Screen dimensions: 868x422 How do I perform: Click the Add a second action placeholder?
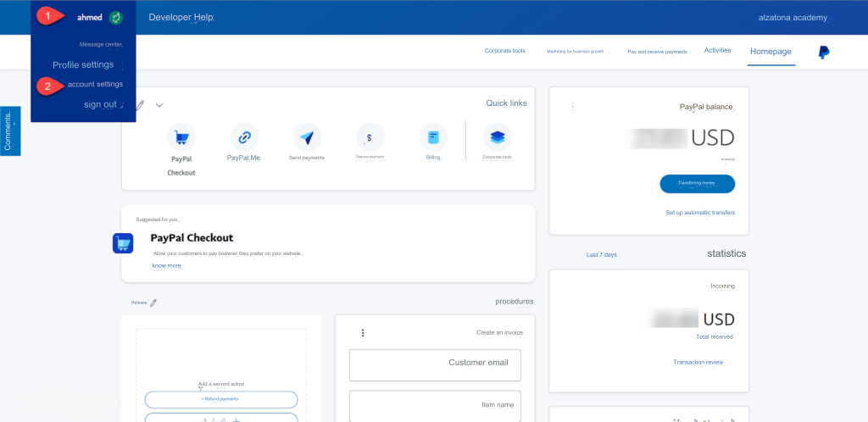click(x=221, y=384)
